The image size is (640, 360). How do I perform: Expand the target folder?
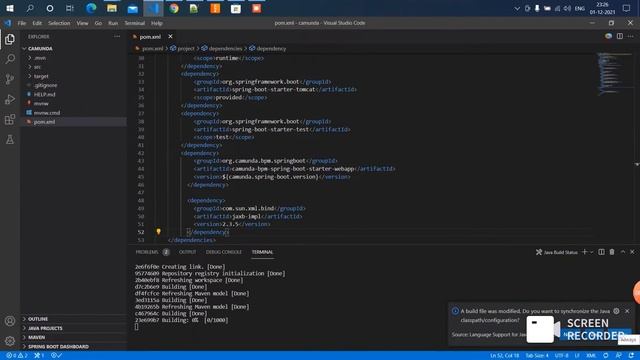41,76
